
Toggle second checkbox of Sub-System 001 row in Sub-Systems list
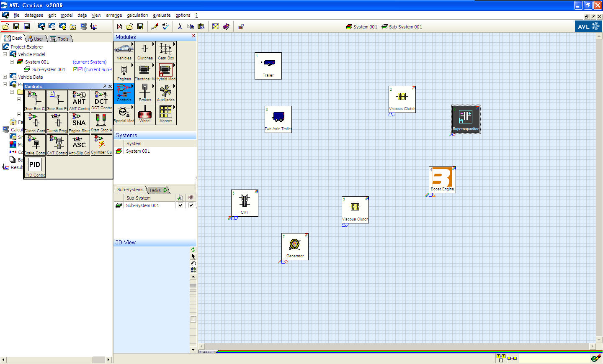191,205
